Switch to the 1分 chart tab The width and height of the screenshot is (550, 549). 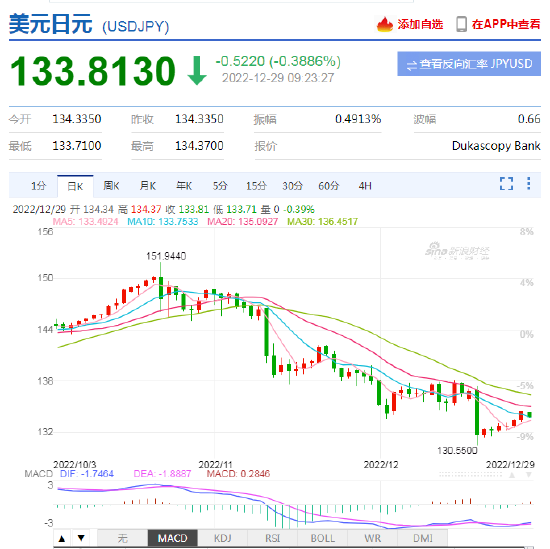coord(39,186)
